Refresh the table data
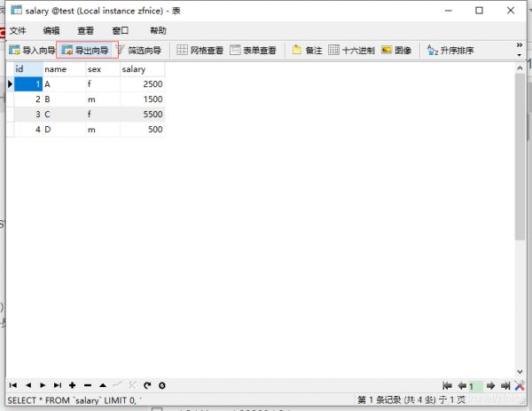 (147, 385)
